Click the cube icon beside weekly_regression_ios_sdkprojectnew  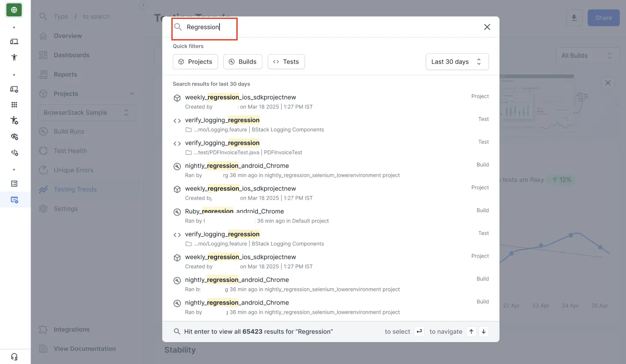tap(177, 98)
